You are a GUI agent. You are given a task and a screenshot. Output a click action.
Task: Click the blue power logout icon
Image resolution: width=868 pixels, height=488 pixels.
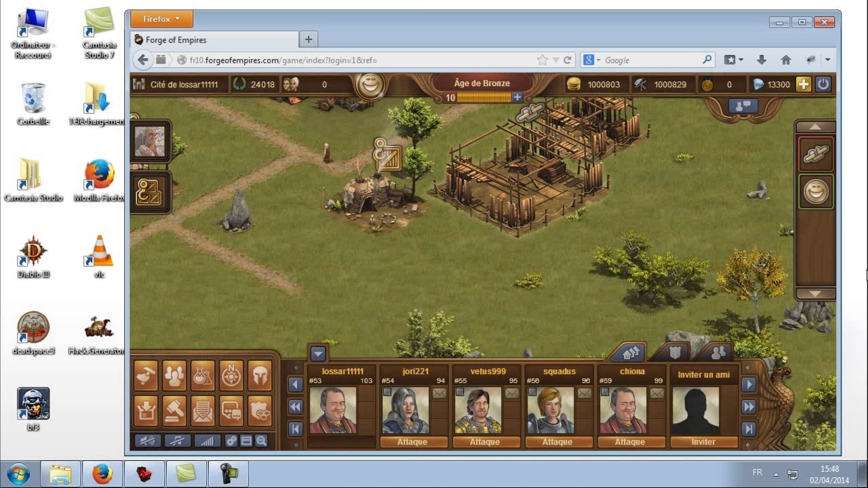(x=823, y=84)
